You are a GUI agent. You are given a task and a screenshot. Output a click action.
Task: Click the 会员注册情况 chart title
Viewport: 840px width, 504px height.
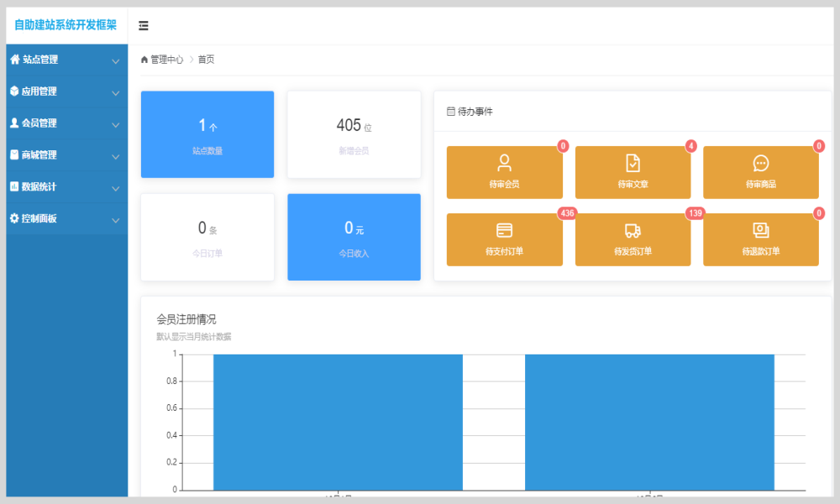pyautogui.click(x=186, y=320)
